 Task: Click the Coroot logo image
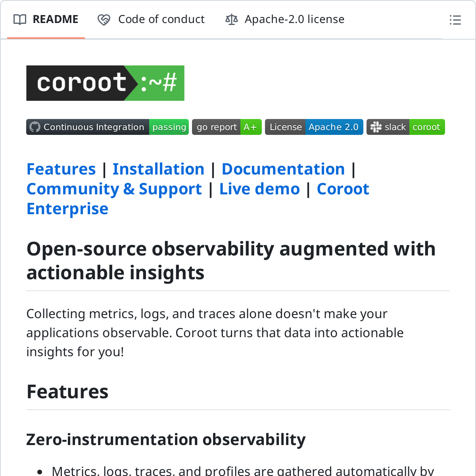(105, 83)
